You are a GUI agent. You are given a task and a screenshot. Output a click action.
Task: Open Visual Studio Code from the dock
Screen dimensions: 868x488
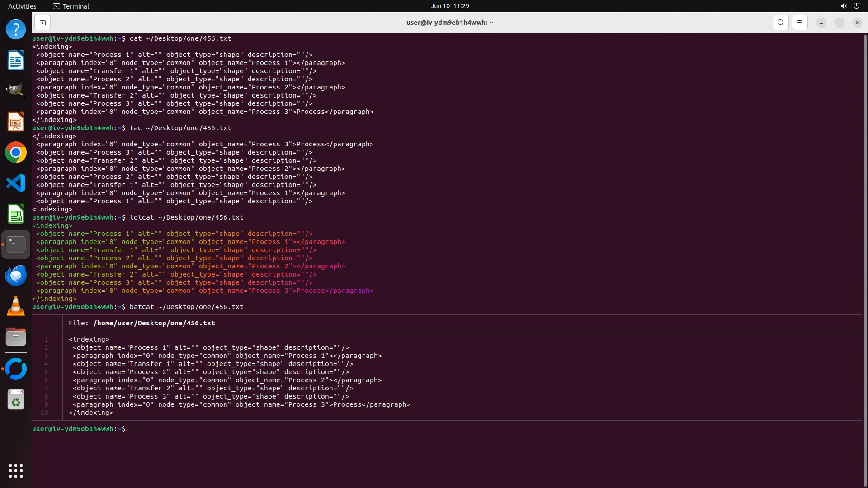coord(16,183)
